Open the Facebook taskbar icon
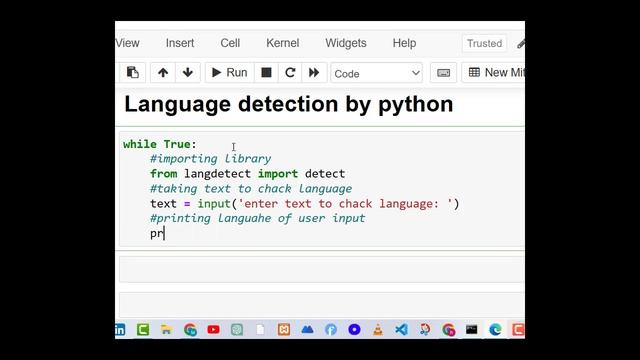This screenshot has width=640, height=360. [x=331, y=329]
